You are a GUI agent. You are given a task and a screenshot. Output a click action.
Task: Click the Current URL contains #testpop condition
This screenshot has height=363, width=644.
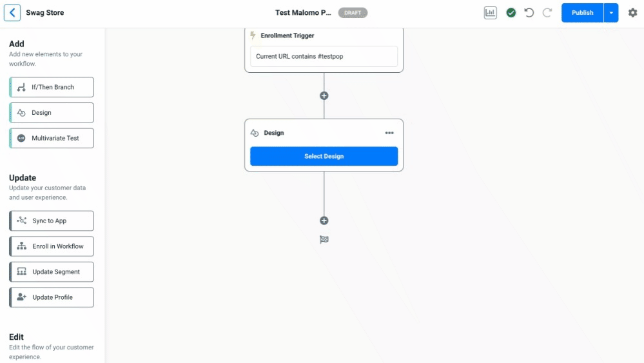(x=324, y=56)
